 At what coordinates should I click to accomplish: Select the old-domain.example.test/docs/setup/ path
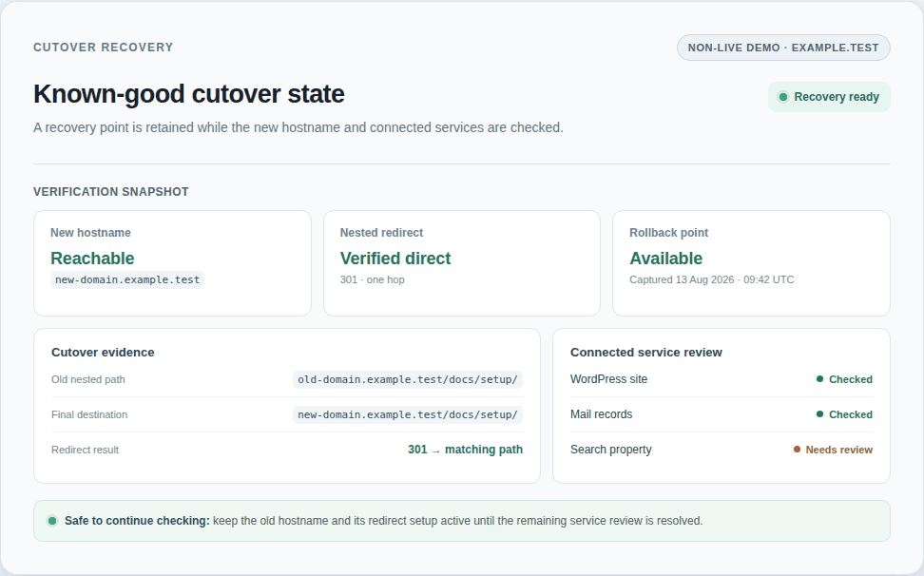[408, 379]
